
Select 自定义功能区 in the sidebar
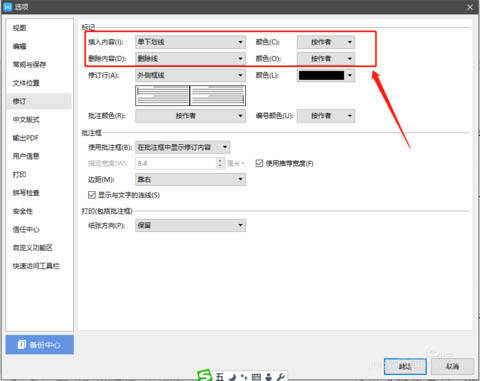[x=33, y=248]
